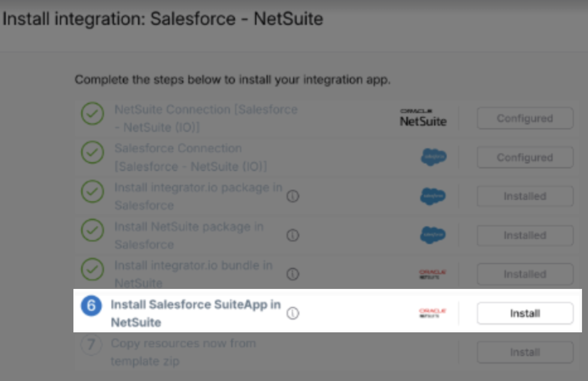The height and width of the screenshot is (381, 588).
Task: Click Install button for Copy resources step
Action: coord(525,352)
